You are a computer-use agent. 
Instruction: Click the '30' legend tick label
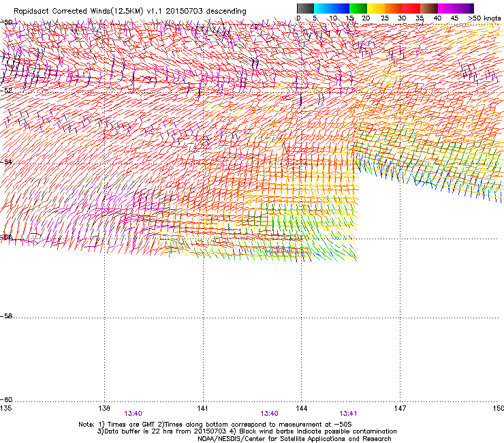[402, 18]
